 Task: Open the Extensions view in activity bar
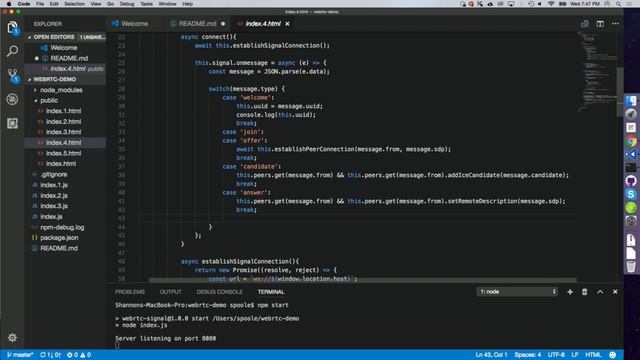coord(12,123)
